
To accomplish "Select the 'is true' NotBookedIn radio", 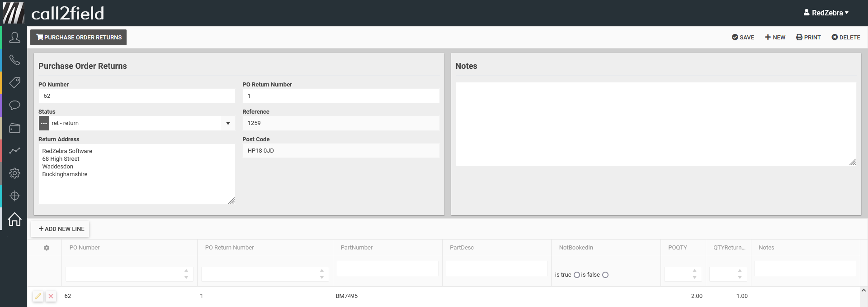I will point(577,275).
